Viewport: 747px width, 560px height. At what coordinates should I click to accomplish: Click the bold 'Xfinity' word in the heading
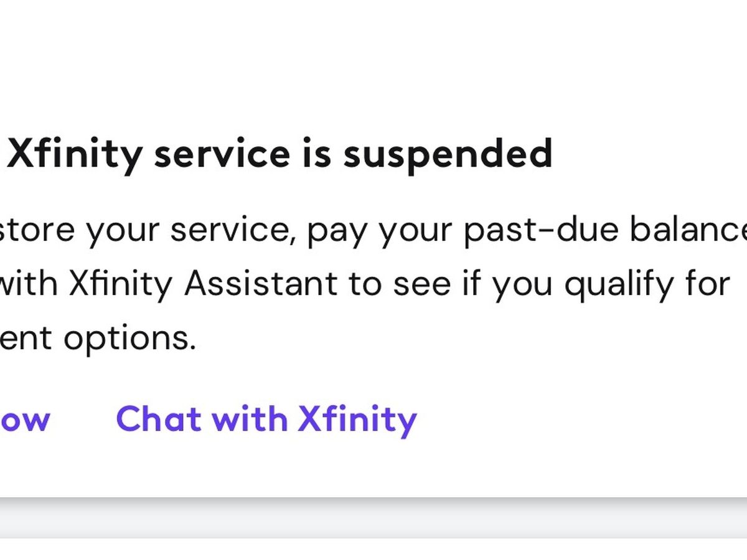click(x=75, y=154)
